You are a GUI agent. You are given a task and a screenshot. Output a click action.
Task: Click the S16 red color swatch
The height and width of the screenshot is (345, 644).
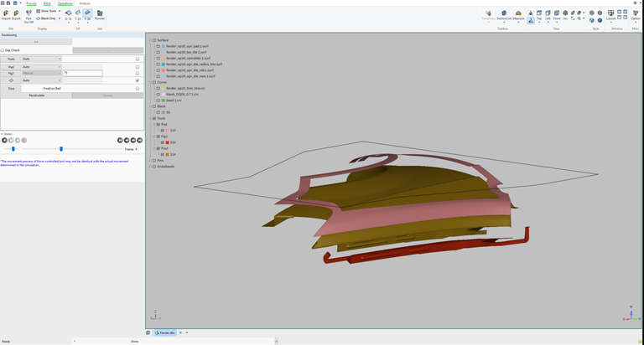pos(167,142)
